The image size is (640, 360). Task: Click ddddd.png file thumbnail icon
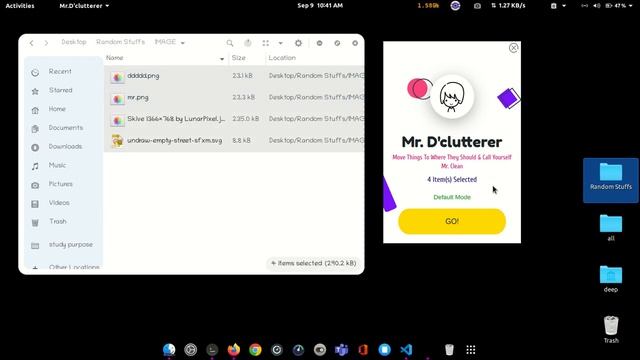point(118,77)
